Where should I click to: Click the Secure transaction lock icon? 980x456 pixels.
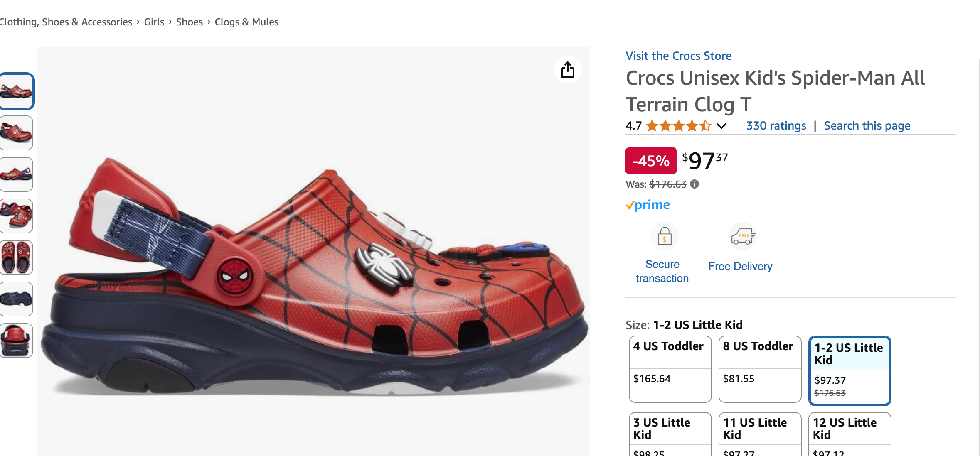(x=664, y=237)
